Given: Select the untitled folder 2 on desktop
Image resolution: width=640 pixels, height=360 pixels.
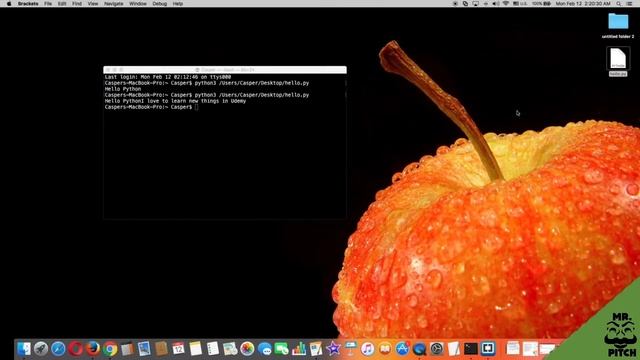Looking at the screenshot, I should [618, 25].
